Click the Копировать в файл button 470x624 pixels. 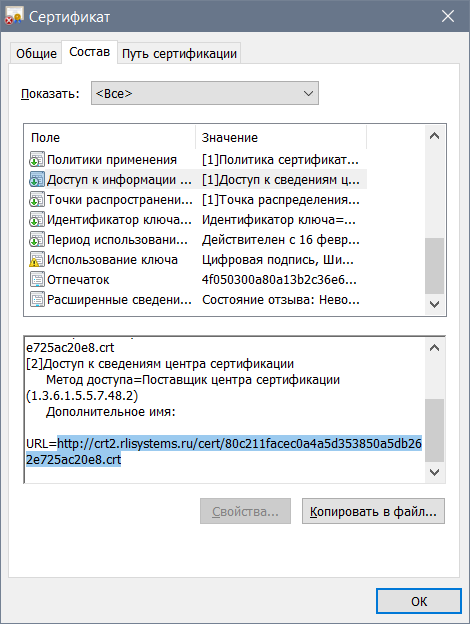point(373,511)
